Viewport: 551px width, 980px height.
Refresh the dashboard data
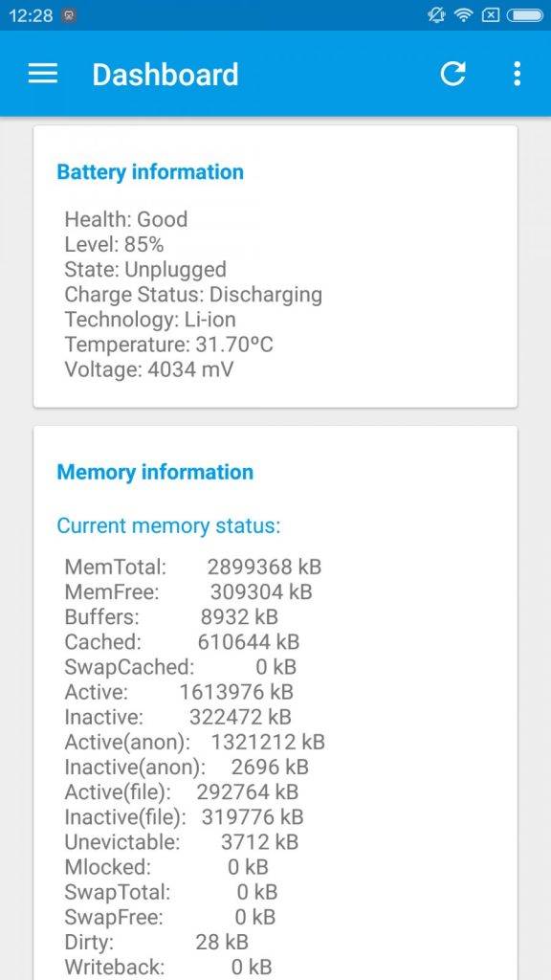(x=452, y=74)
